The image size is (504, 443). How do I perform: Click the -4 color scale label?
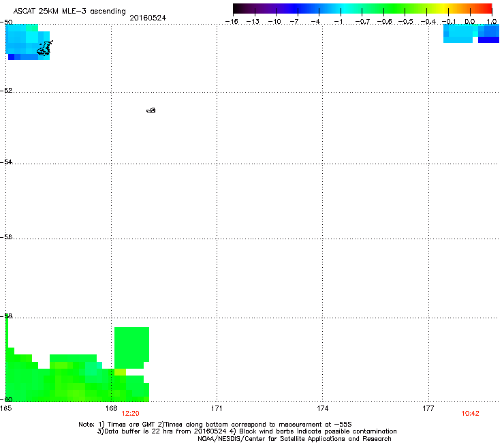pos(315,22)
